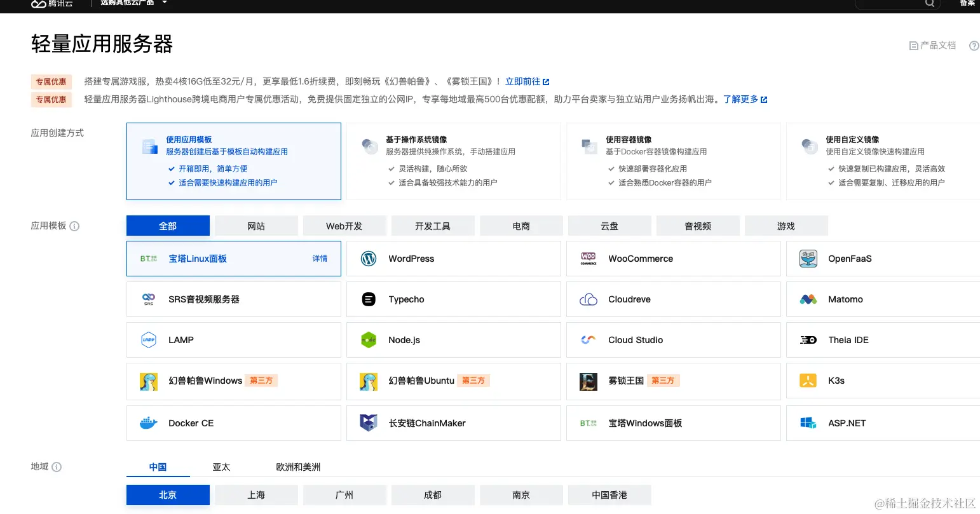
Task: Click the Node.js green hexagon icon
Action: pyautogui.click(x=369, y=340)
